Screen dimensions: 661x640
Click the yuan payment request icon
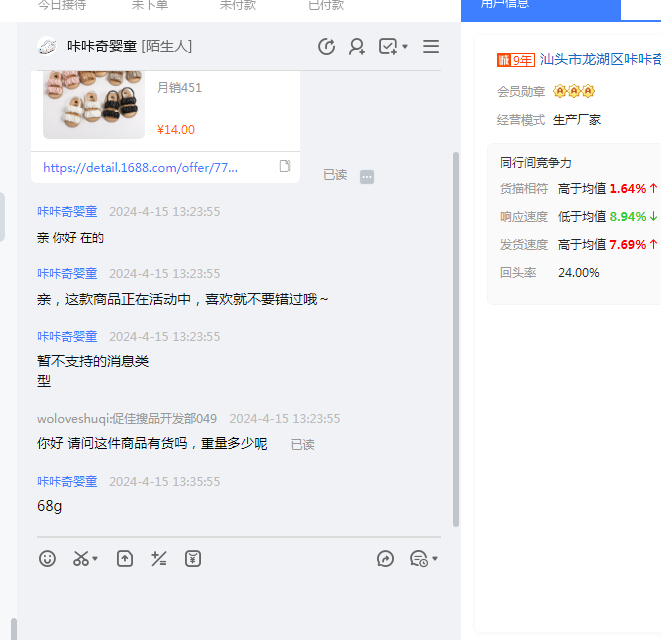[x=193, y=559]
